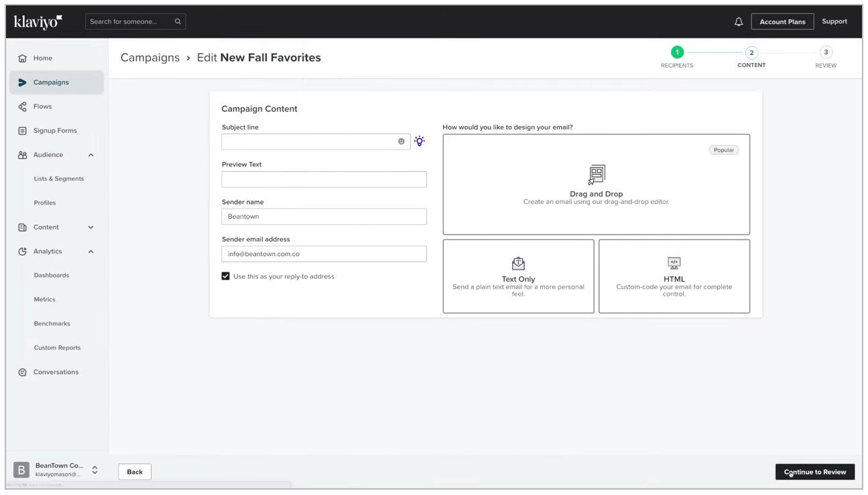The height and width of the screenshot is (495, 868).
Task: Click the Home house icon
Action: coord(22,58)
